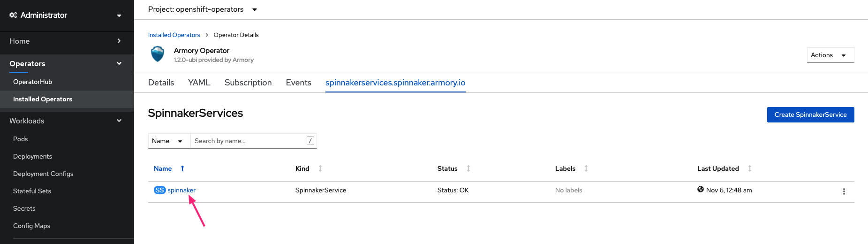Expand the Home navigation section
Image resolution: width=868 pixels, height=244 pixels.
tap(67, 41)
